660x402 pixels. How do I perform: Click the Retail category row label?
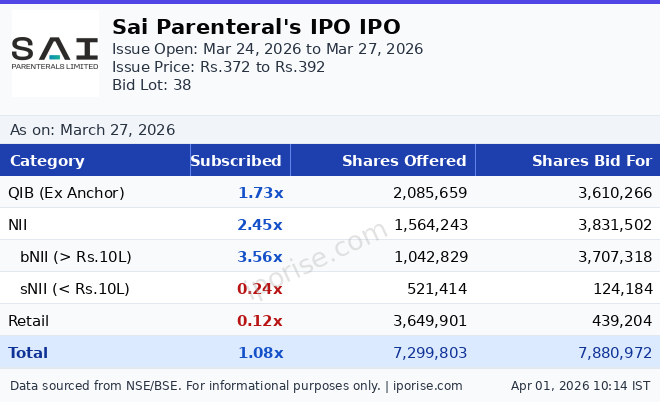click(28, 321)
